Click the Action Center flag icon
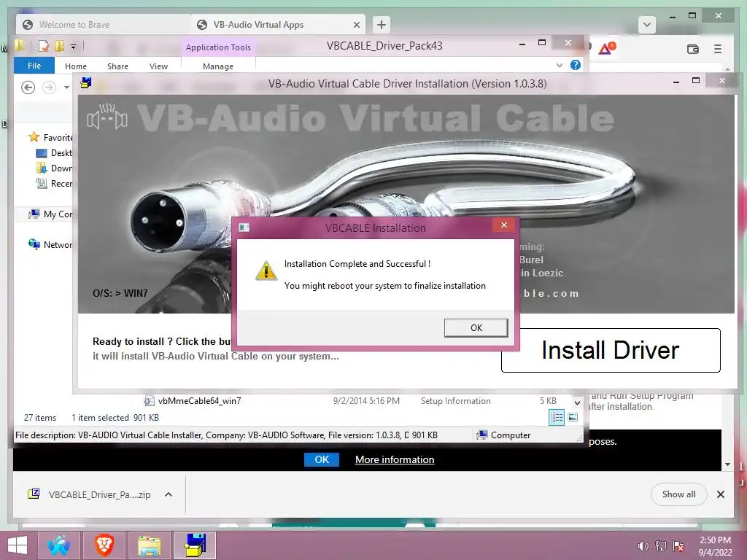The width and height of the screenshot is (747, 560). pyautogui.click(x=678, y=546)
